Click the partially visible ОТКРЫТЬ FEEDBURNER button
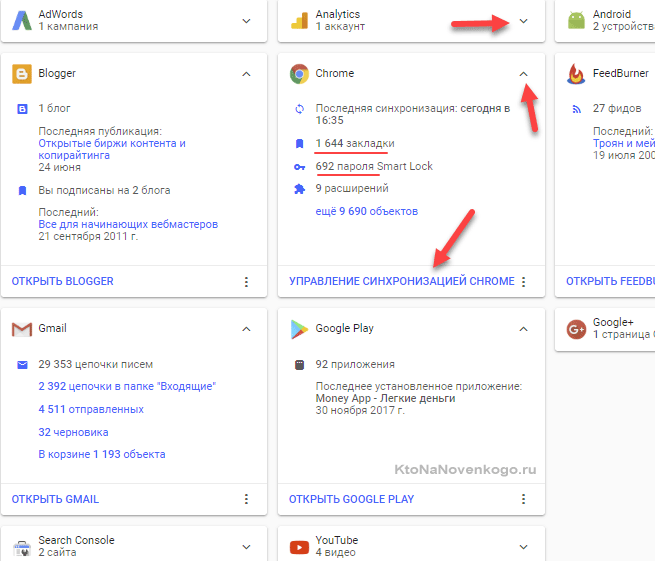Viewport: 655px width, 561px height. [610, 281]
